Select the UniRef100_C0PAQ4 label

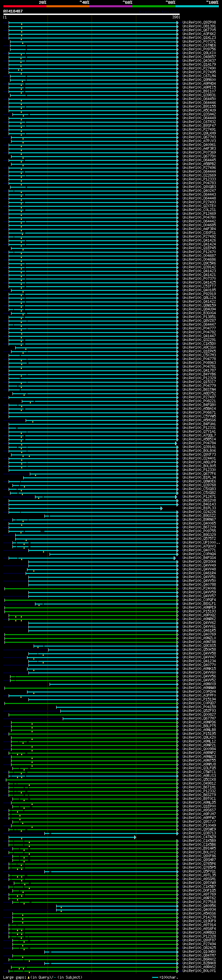pos(199,554)
